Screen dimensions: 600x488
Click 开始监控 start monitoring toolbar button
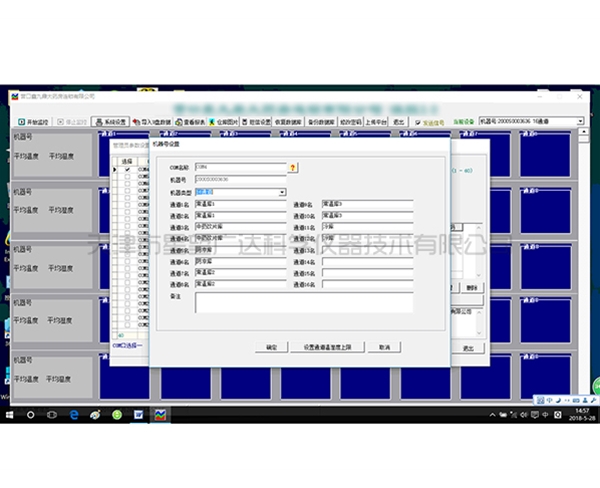(x=30, y=121)
